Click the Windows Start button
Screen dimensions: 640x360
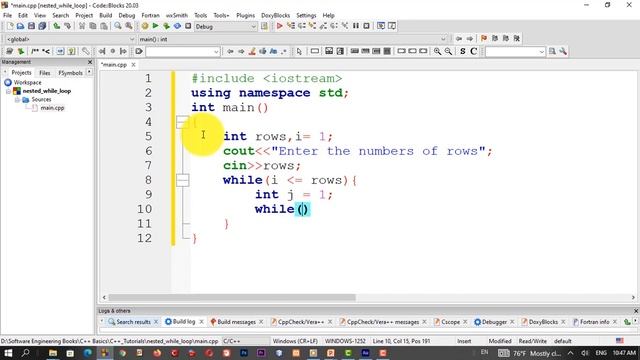(8, 353)
